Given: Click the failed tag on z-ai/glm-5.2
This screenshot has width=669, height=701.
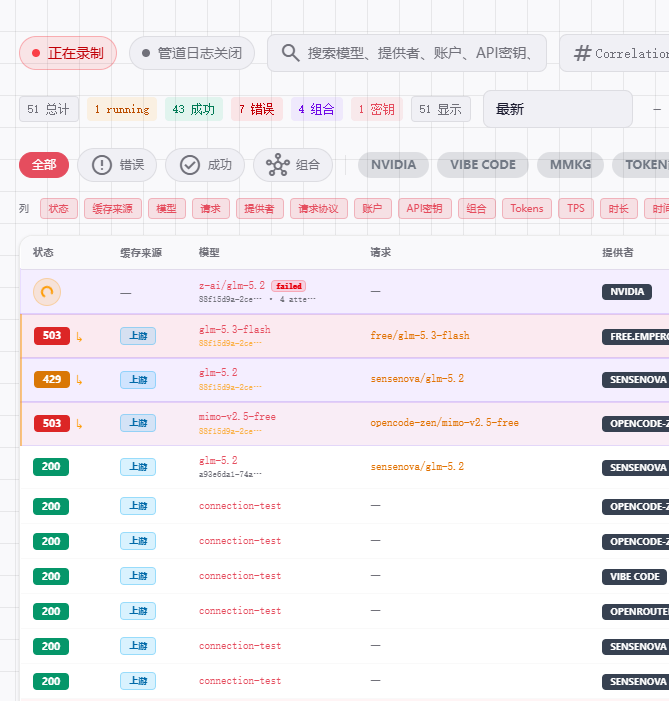Looking at the screenshot, I should [288, 286].
